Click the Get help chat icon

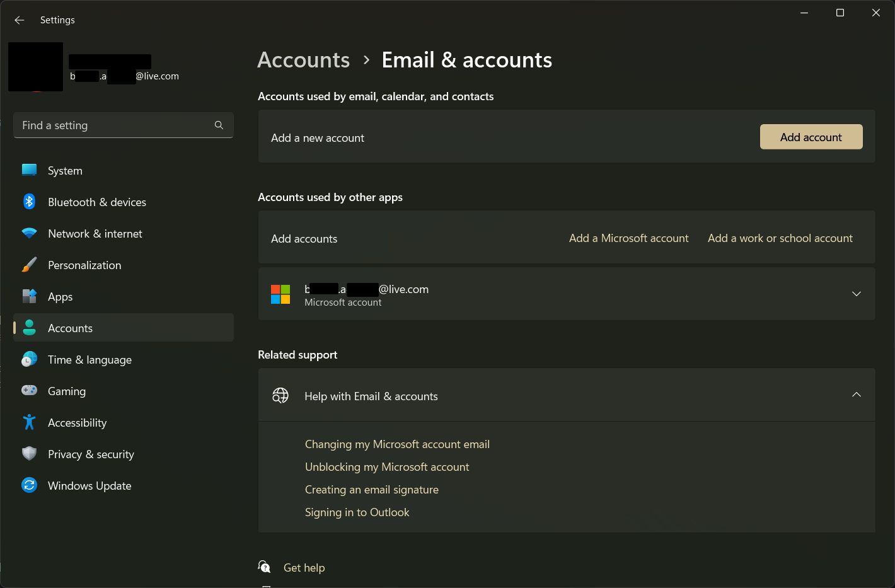(265, 567)
